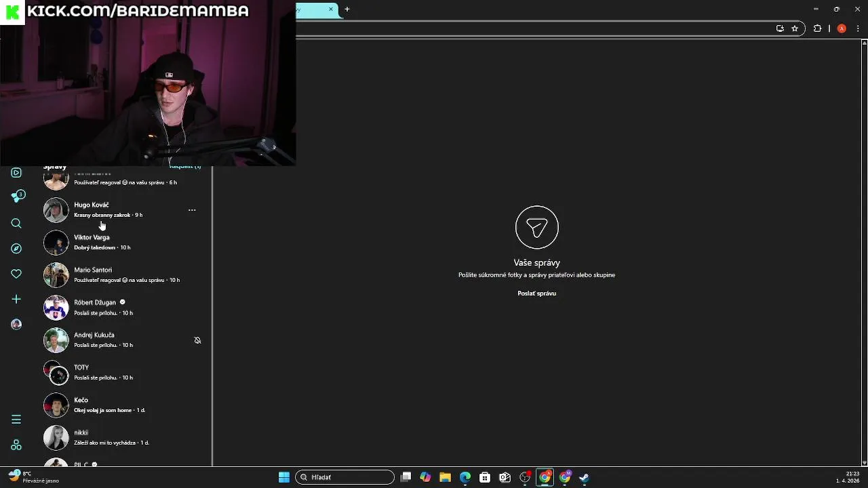
Task: Open the TOTY conversation
Action: 122,373
